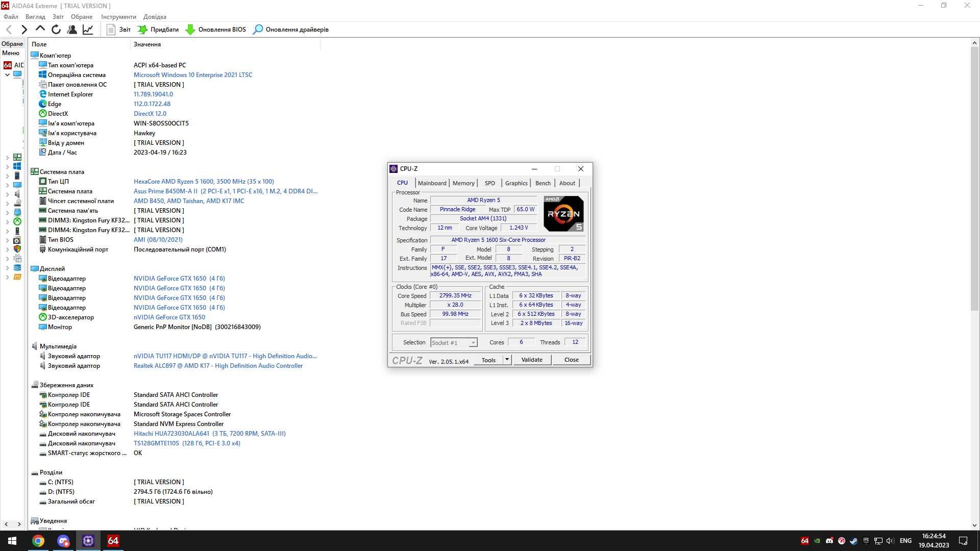Click the Validate button in CPU-Z
The image size is (980, 551).
click(532, 360)
